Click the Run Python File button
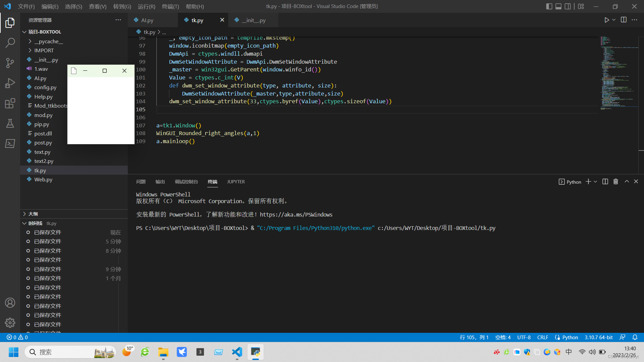The width and height of the screenshot is (644, 362). pyautogui.click(x=606, y=20)
